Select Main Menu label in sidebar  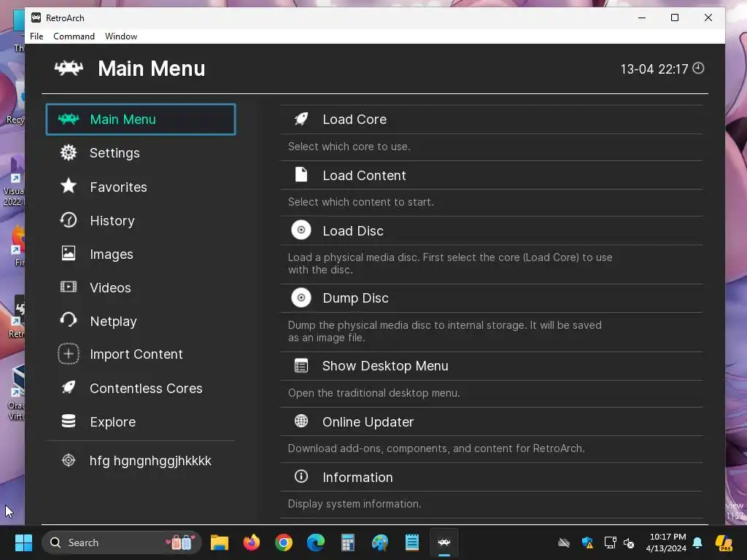[123, 120]
